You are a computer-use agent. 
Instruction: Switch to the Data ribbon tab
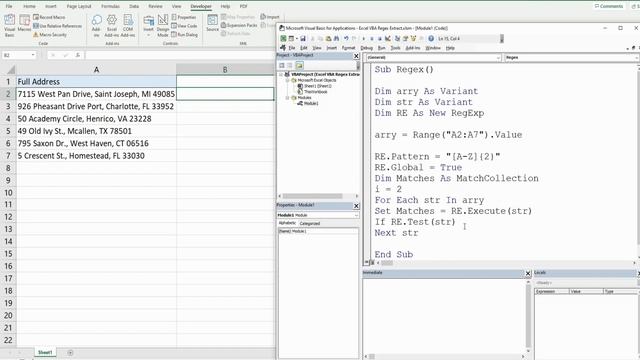coord(134,6)
